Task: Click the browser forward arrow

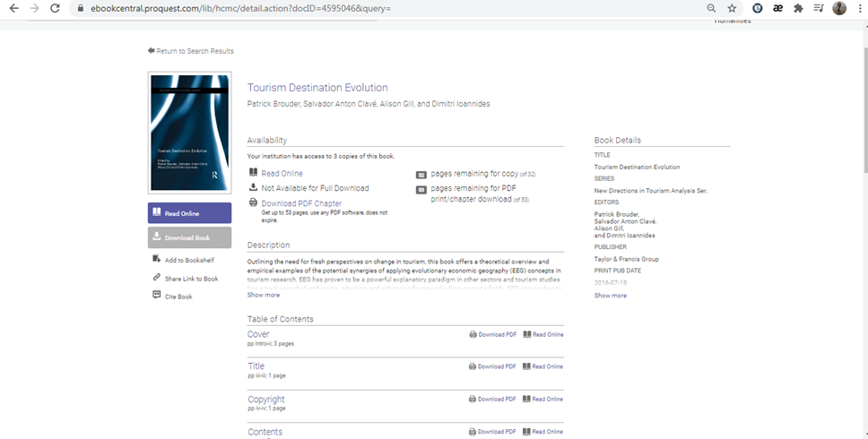Action: click(34, 8)
